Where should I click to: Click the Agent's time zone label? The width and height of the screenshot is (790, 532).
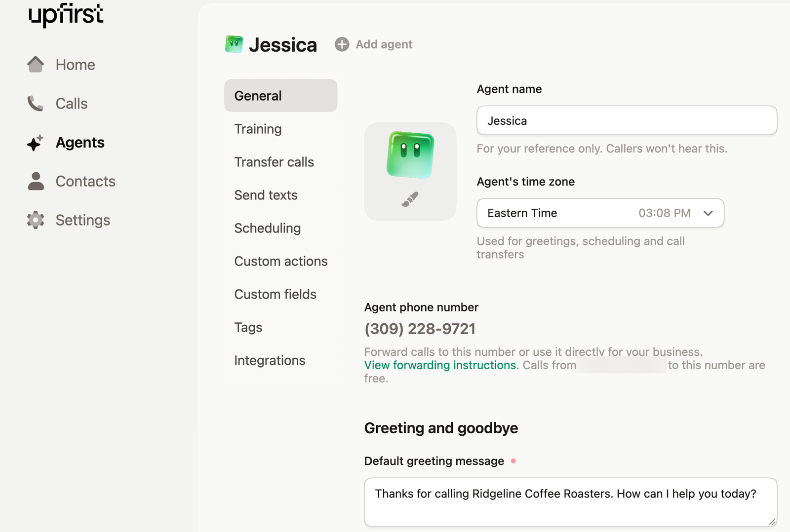coord(525,182)
